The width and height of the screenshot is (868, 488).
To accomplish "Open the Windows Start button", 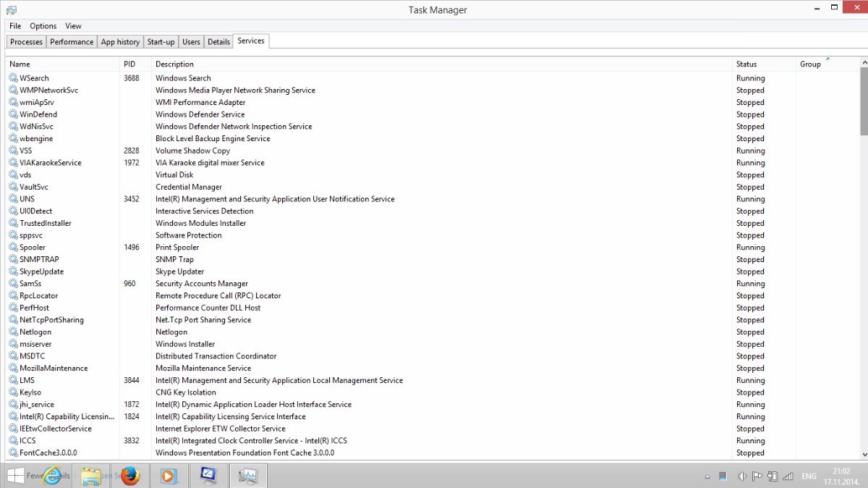I will [x=14, y=476].
